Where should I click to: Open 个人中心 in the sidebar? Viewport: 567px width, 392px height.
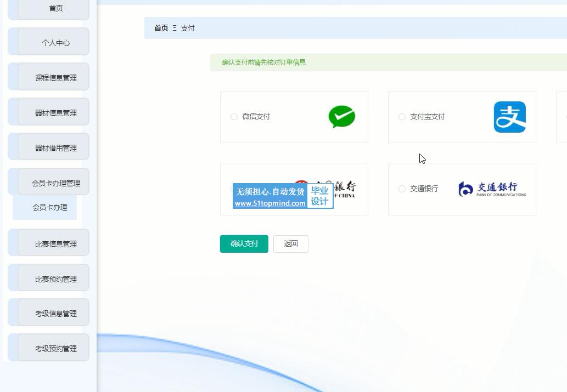[x=48, y=42]
